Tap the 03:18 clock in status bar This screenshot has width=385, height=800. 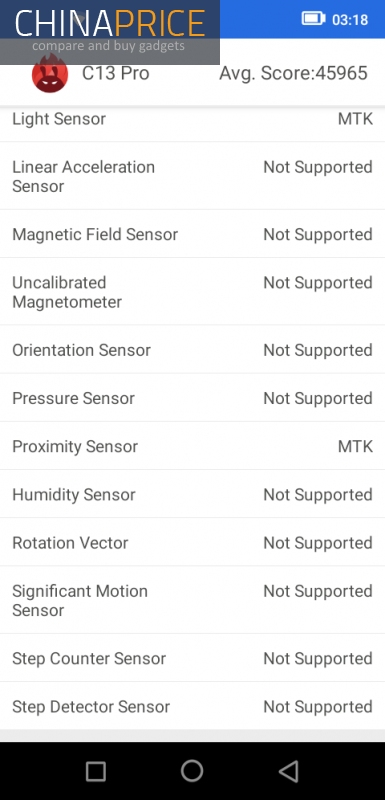pyautogui.click(x=350, y=20)
